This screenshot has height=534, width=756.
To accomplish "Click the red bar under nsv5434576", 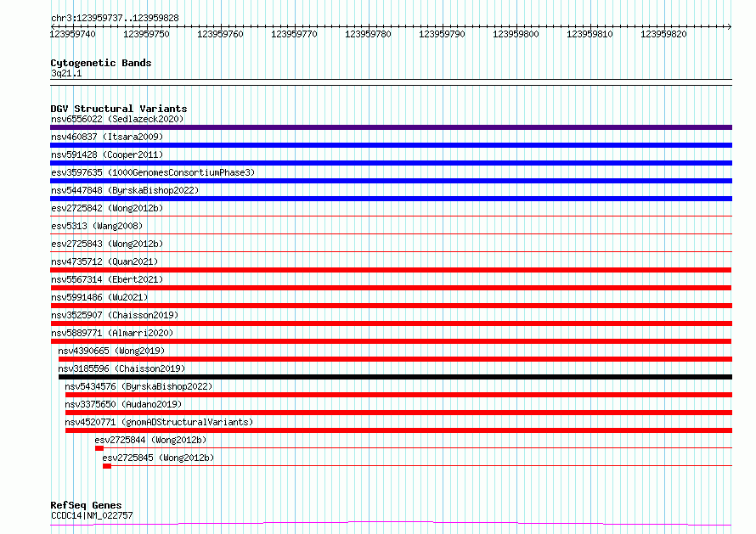I will pyautogui.click(x=398, y=395).
